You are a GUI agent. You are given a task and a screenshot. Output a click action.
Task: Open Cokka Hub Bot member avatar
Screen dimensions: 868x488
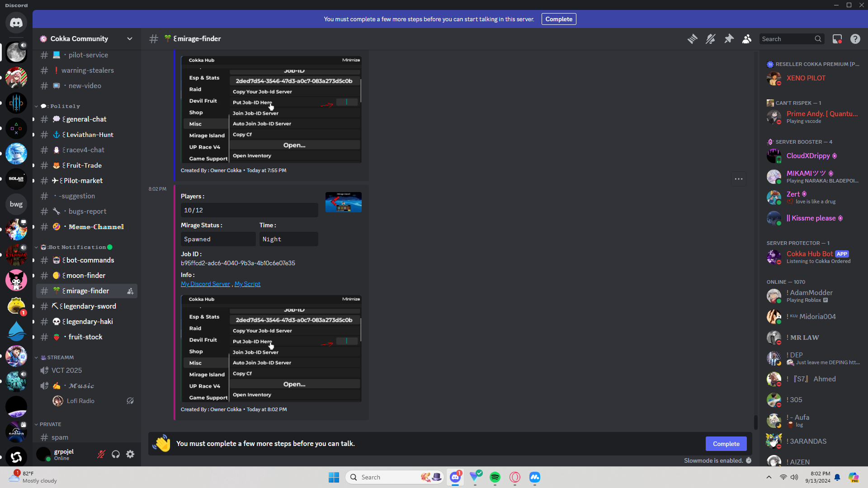[x=774, y=257]
